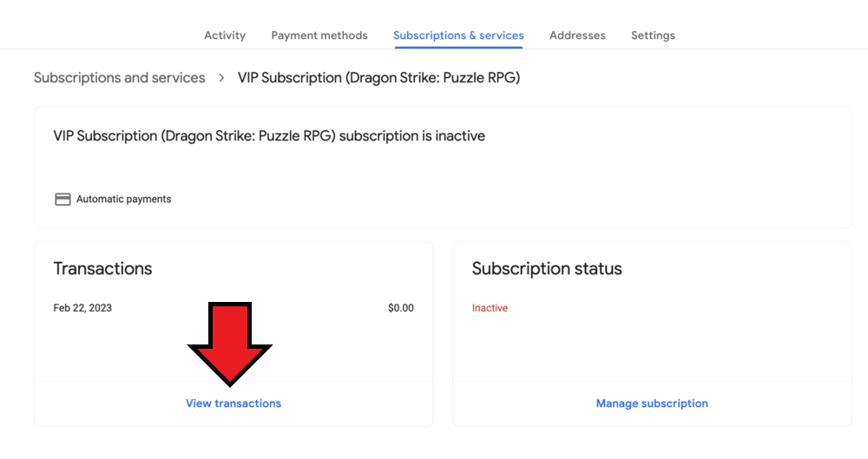Click the VIP Subscription breadcrumb title

[x=378, y=78]
